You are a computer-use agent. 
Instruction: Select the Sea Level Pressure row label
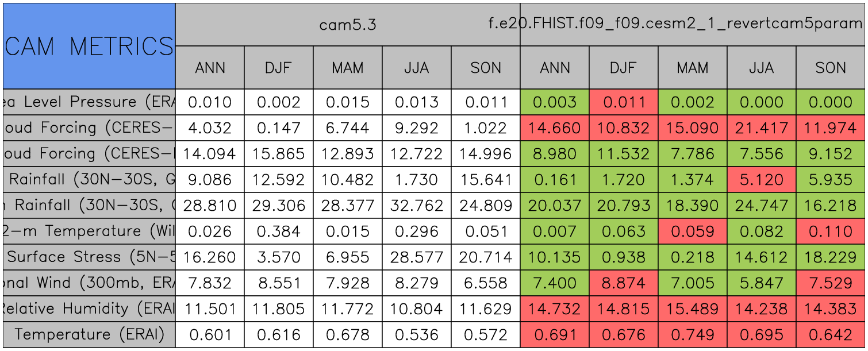click(89, 102)
